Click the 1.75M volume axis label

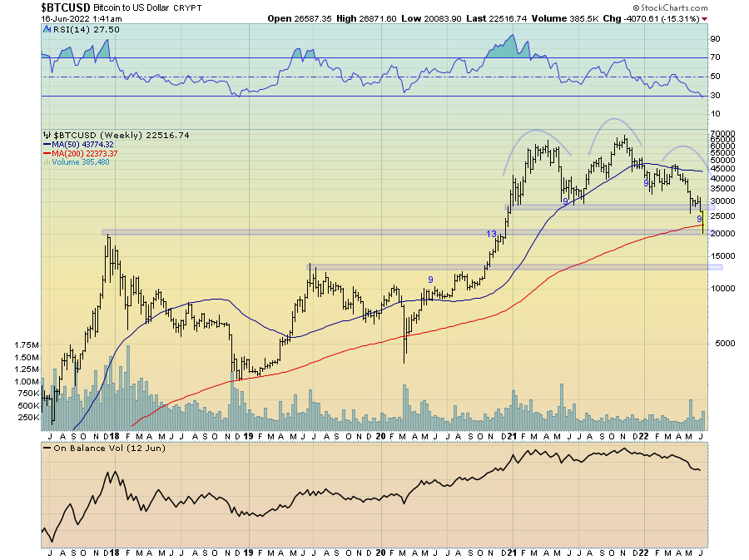27,345
